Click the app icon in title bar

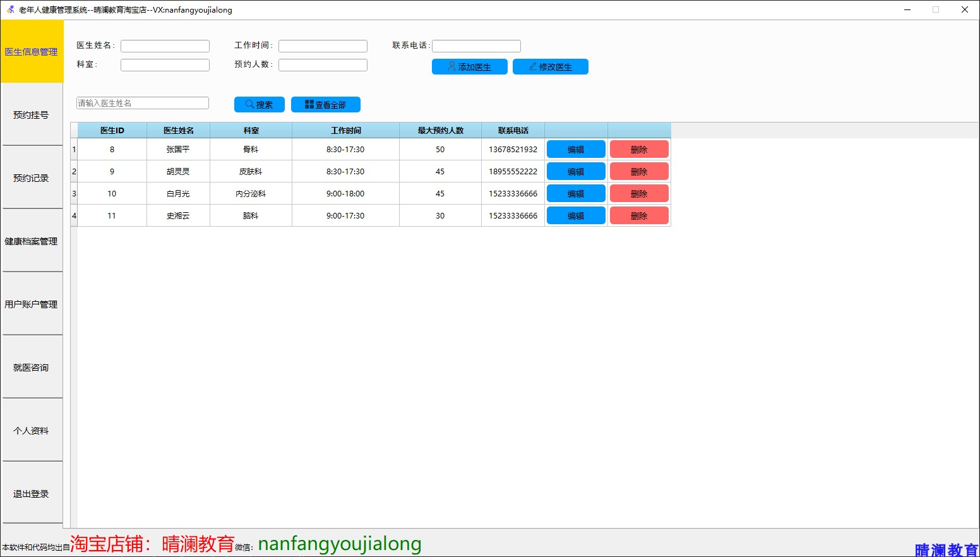click(x=10, y=9)
